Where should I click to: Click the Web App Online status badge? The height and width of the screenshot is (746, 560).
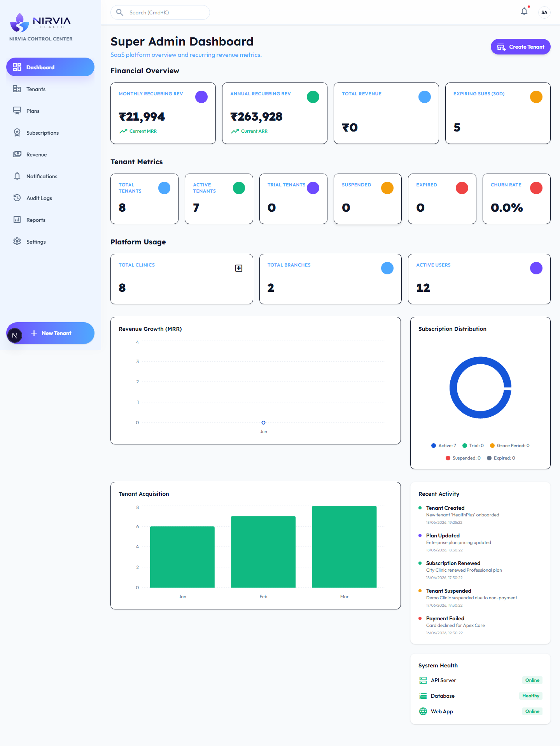(x=532, y=711)
